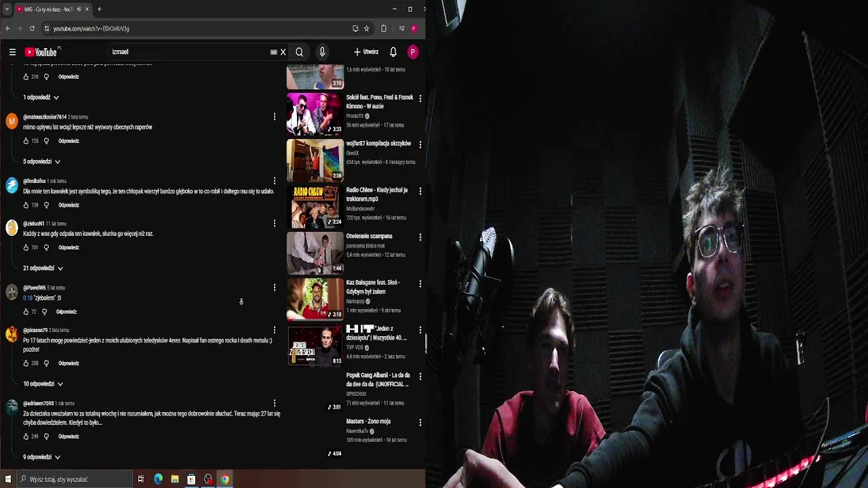868x488 pixels.
Task: Like the comment by @PawelW6
Action: coord(26,312)
